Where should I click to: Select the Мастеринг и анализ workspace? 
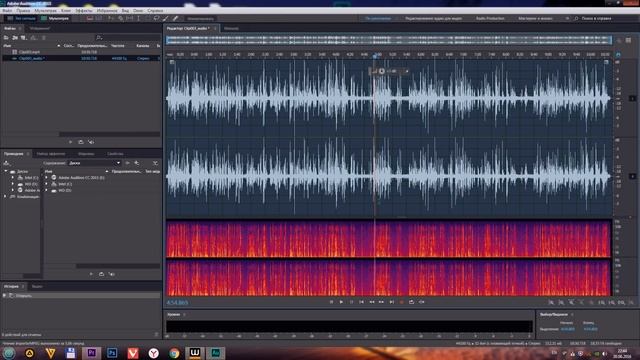[535, 18]
